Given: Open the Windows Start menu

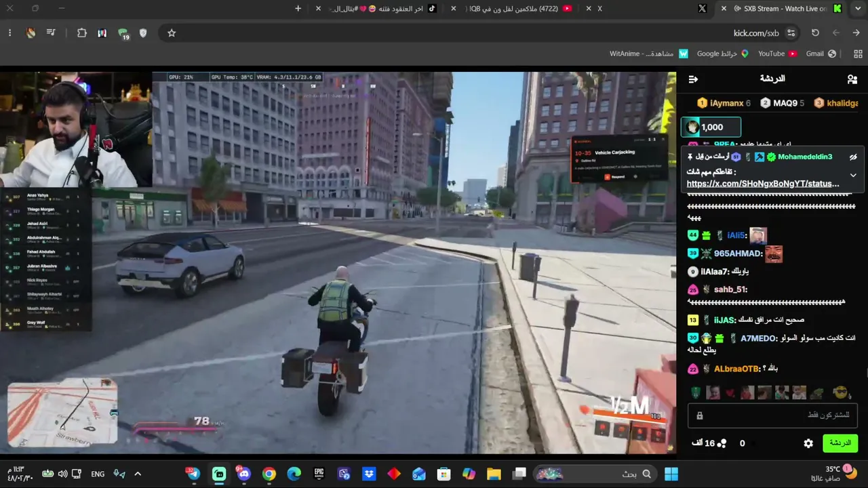Looking at the screenshot, I should [x=671, y=474].
